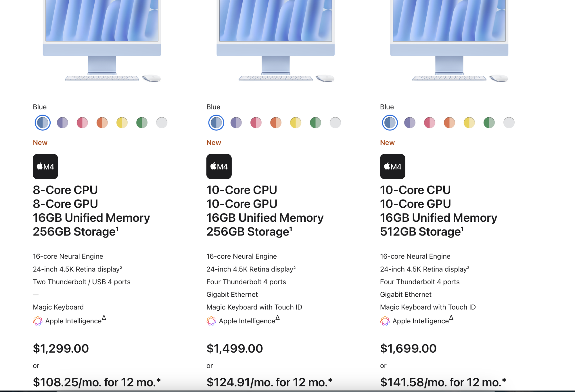Open the Apple Intelligence footnote on the first model

pyautogui.click(x=104, y=318)
